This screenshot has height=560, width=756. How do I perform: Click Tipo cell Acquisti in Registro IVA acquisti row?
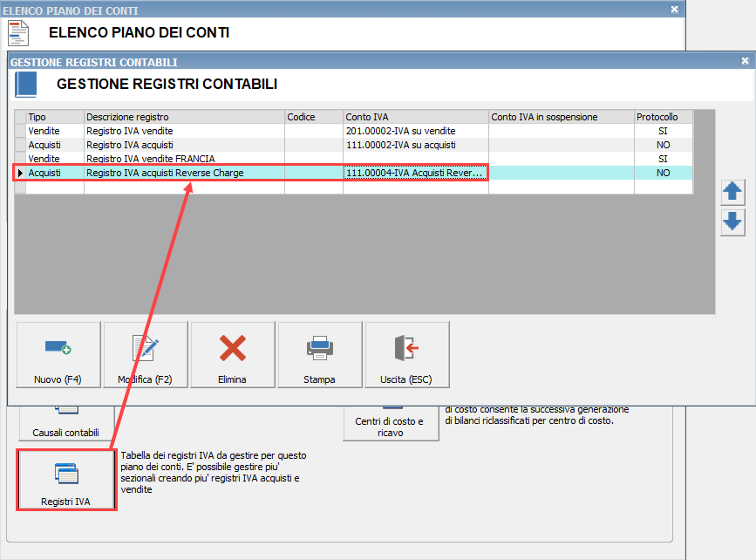tap(55, 145)
